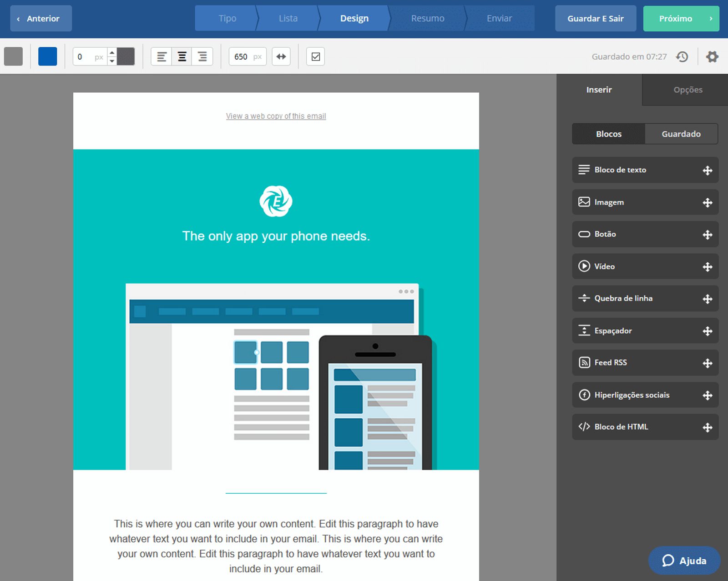Switch block list to Blocos

[608, 134]
